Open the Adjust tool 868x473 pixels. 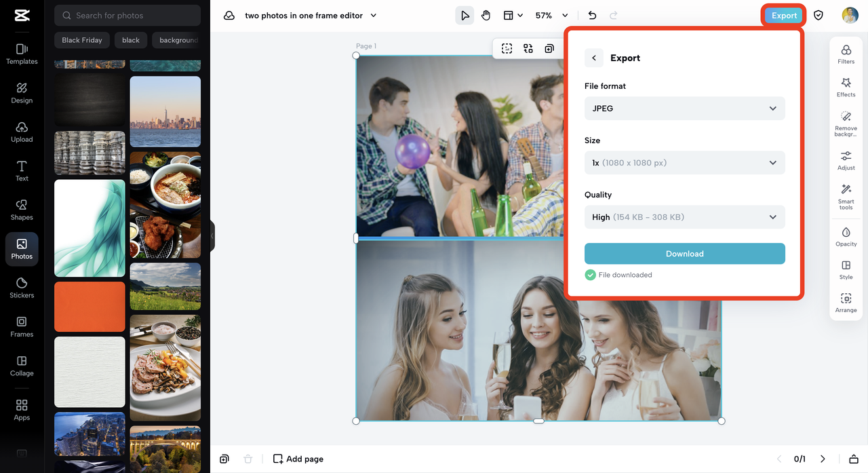click(x=846, y=161)
